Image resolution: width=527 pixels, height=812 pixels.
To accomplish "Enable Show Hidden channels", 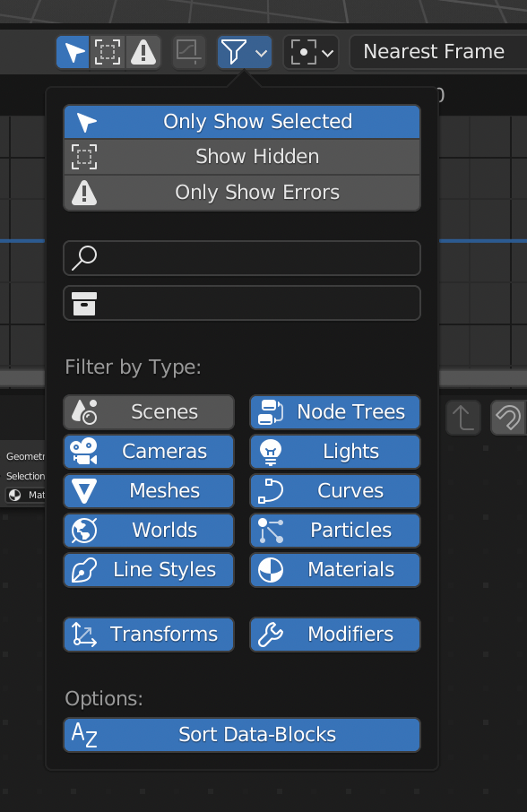I will click(x=241, y=155).
